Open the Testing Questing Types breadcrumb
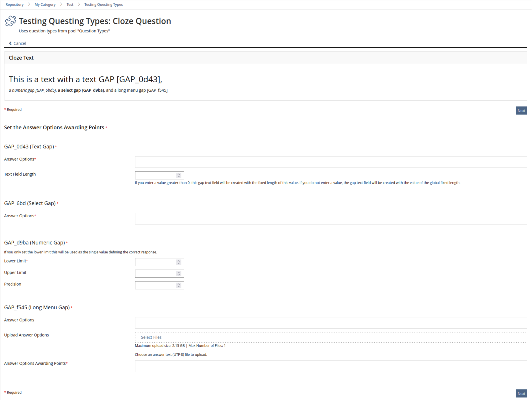Screen dimensions: 532x400 pyautogui.click(x=103, y=5)
